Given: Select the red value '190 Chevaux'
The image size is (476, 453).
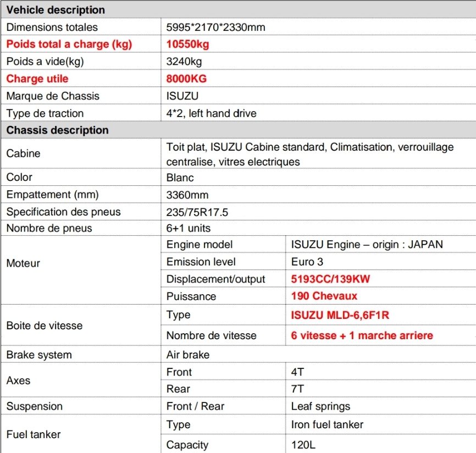Looking at the screenshot, I should (324, 296).
